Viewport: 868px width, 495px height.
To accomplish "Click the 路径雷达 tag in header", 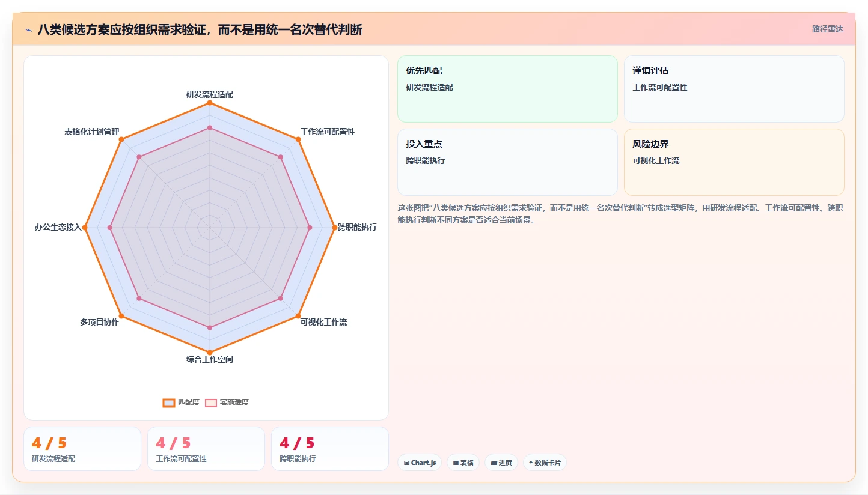I will pyautogui.click(x=828, y=29).
